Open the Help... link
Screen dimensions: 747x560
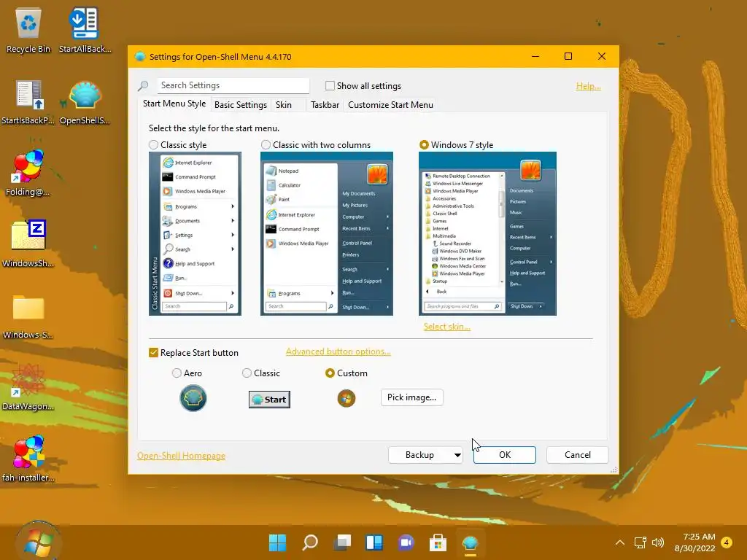click(x=589, y=86)
